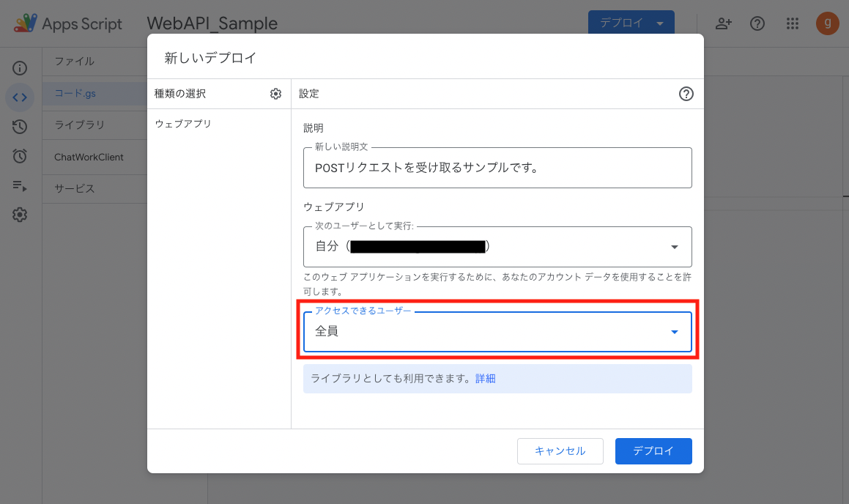849x504 pixels.
Task: Open project settings with the gear icon
Action: pyautogui.click(x=20, y=214)
